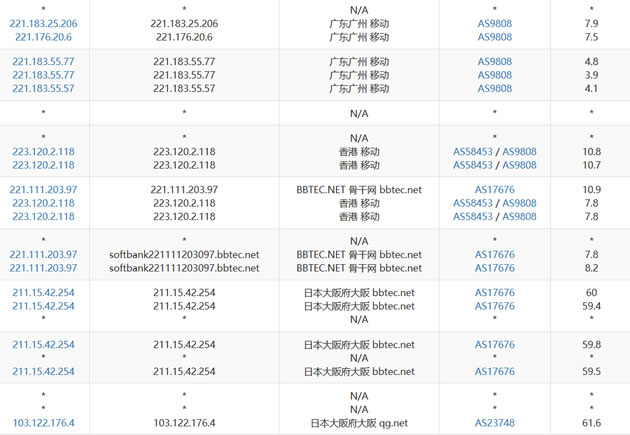Open the blue 103.122.176.4 IP link
Screen dimensions: 630x435
pos(44,423)
